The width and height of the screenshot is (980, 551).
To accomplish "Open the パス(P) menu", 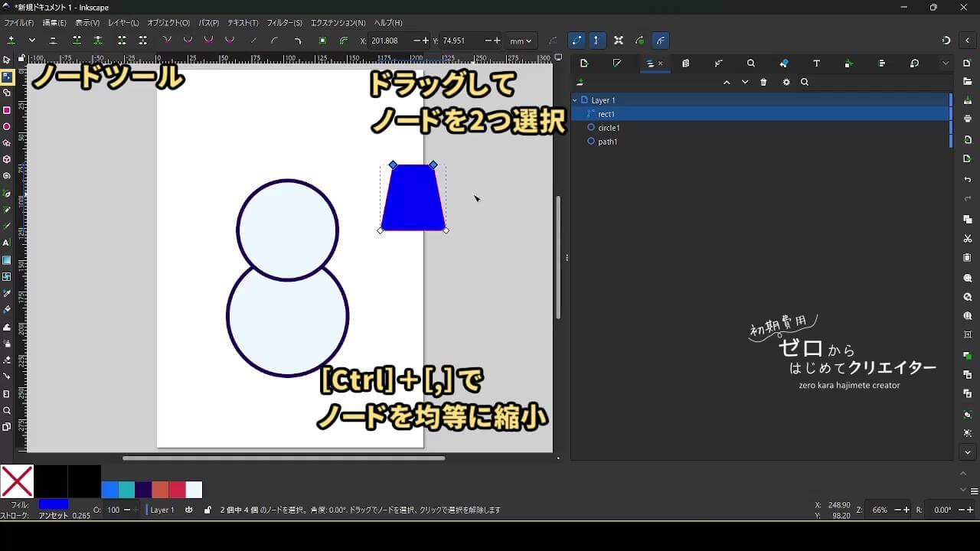I will tap(208, 23).
